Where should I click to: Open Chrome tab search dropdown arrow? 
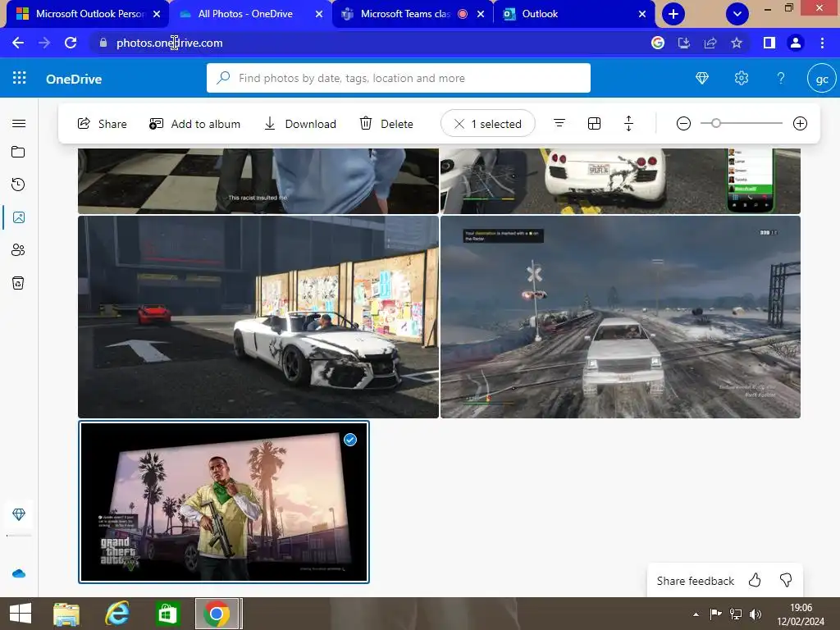pyautogui.click(x=737, y=14)
